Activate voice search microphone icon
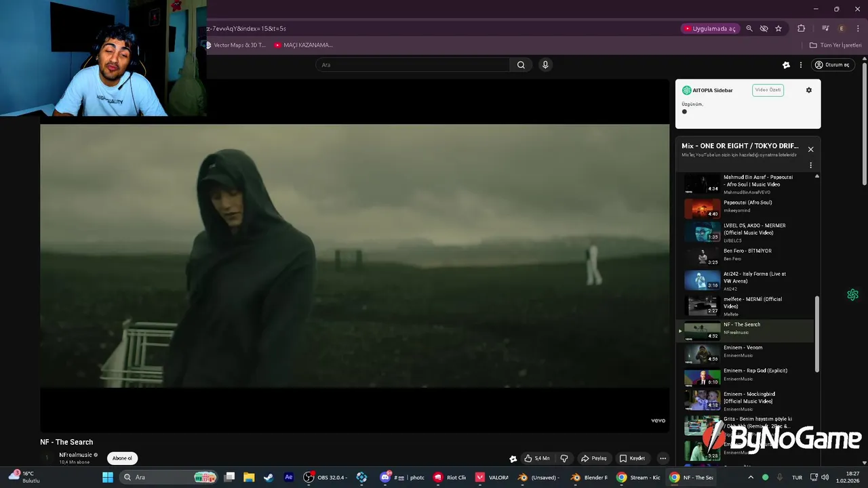The height and width of the screenshot is (488, 868). point(545,65)
